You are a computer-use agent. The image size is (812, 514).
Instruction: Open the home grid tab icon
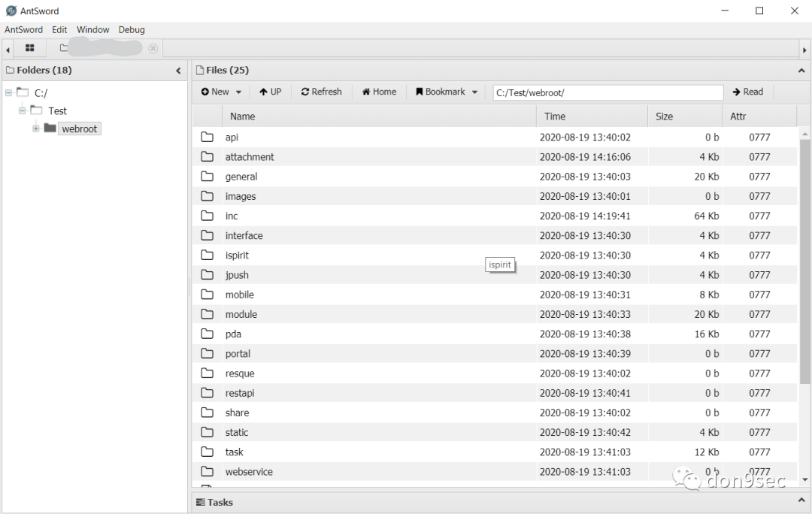(30, 48)
